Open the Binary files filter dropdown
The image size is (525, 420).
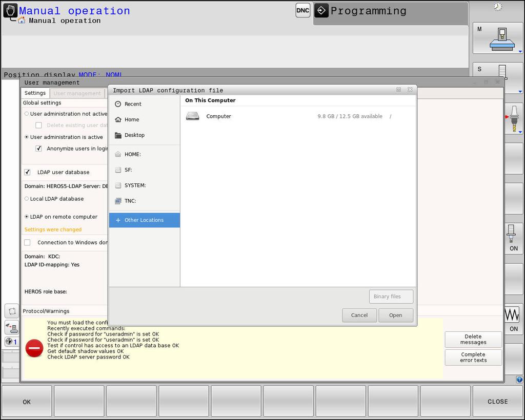391,297
